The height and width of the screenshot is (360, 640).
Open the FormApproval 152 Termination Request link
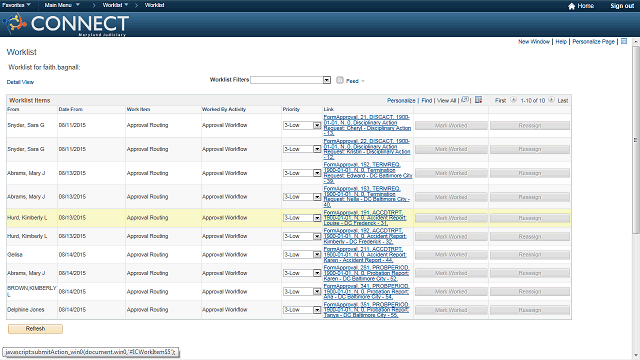368,173
